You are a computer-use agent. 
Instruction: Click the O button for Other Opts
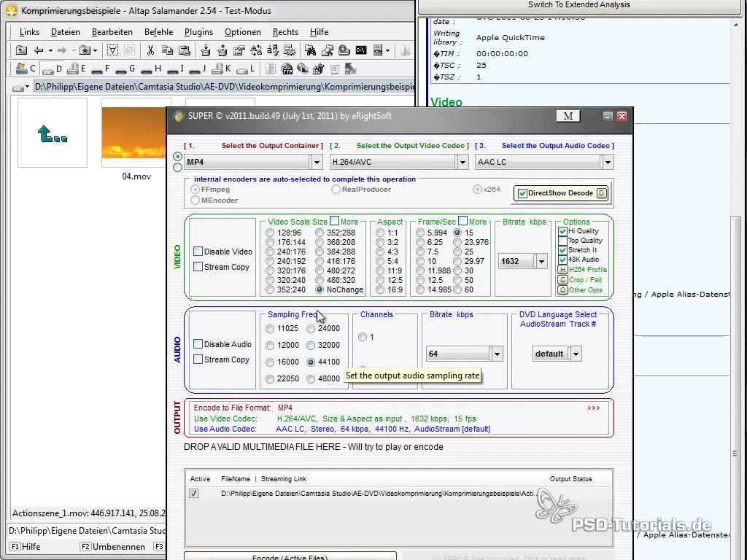[562, 290]
